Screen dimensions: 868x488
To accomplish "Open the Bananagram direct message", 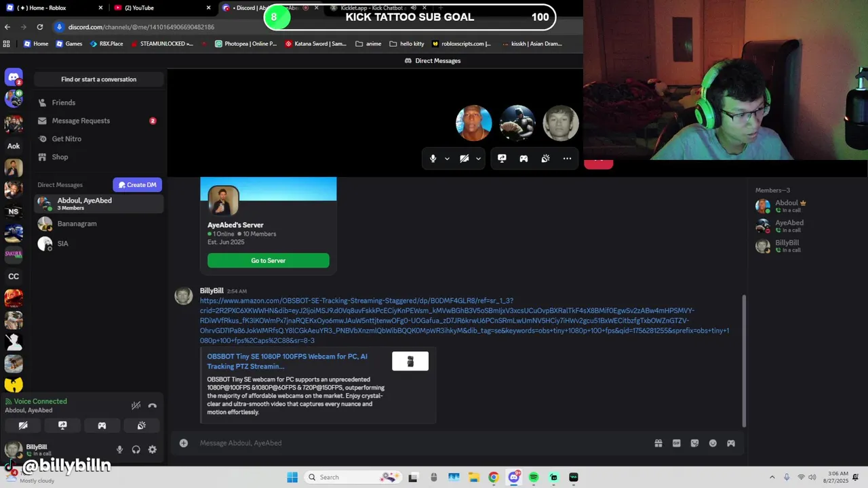I will coord(99,224).
